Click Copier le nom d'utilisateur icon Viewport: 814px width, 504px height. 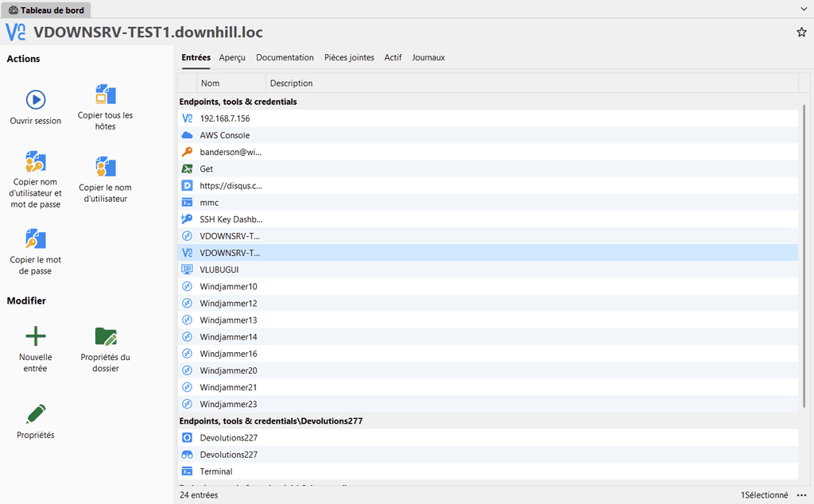(106, 167)
